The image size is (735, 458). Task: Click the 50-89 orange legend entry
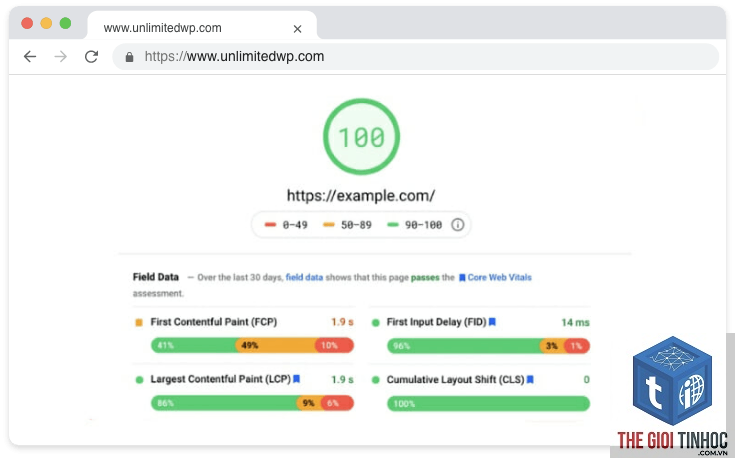tap(347, 225)
